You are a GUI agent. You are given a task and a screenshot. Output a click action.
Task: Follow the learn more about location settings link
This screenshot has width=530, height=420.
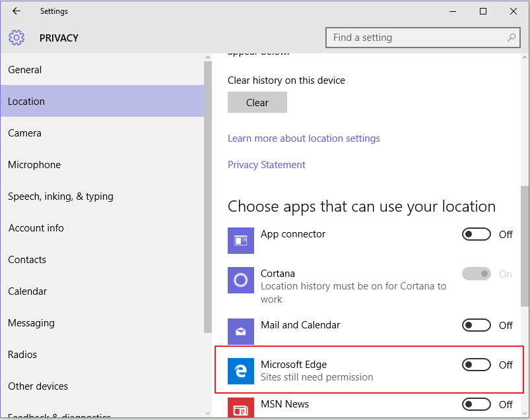click(x=304, y=138)
